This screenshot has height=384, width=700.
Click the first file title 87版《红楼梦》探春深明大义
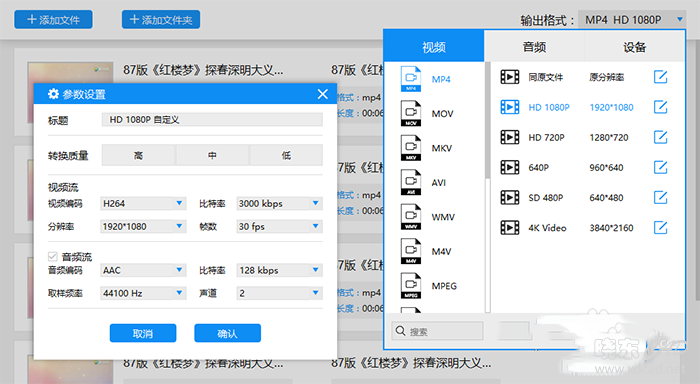203,70
